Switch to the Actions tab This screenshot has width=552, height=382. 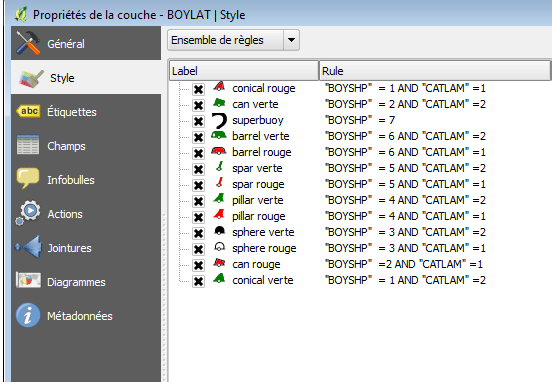click(x=86, y=214)
